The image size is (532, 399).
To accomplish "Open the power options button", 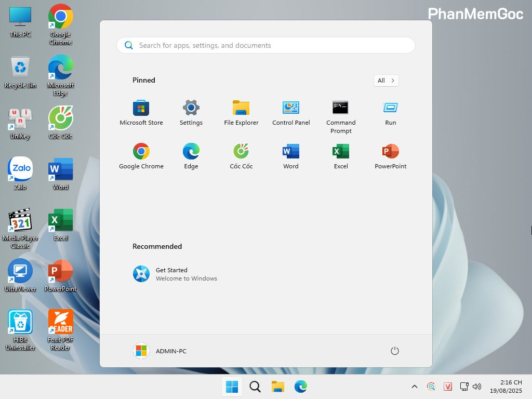I will pyautogui.click(x=395, y=351).
